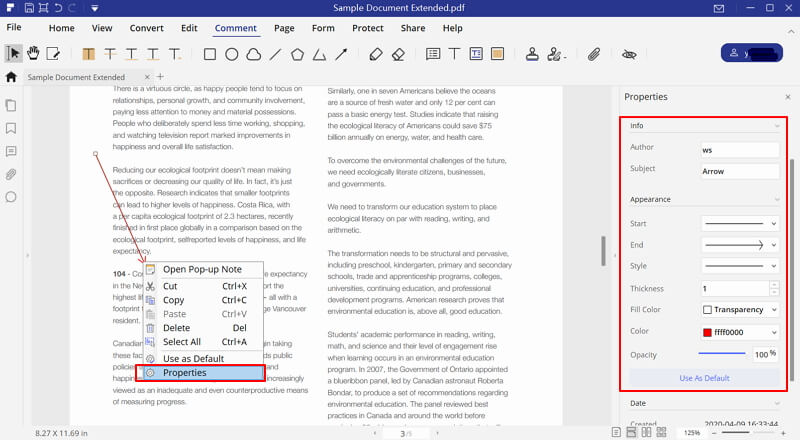
Task: Add an Attachment with paperclip icon
Action: tap(594, 54)
